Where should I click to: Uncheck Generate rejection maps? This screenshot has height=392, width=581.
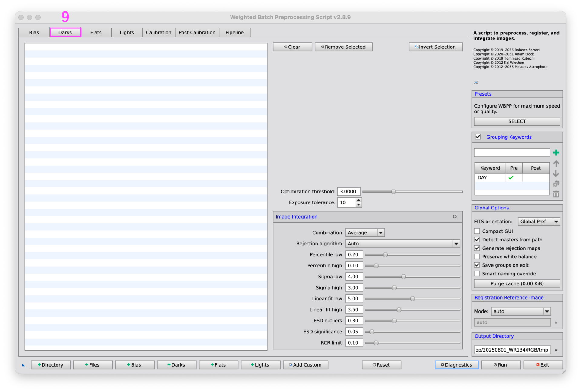pos(477,248)
